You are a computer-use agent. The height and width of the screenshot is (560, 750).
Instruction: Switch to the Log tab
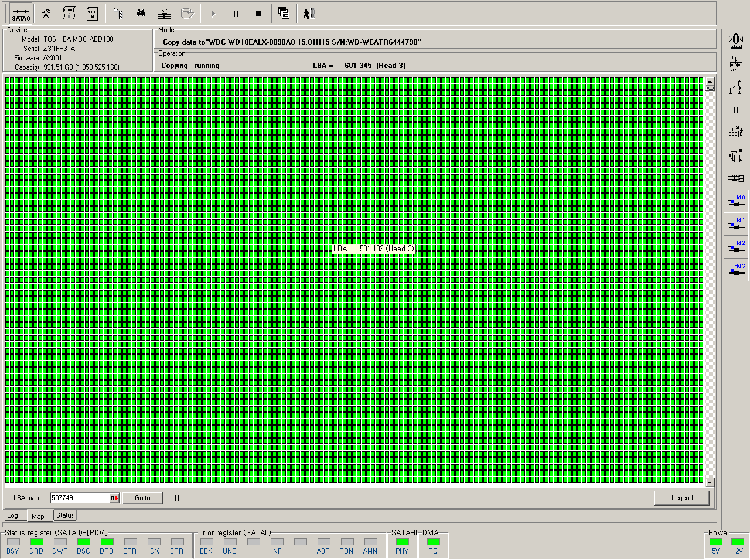pyautogui.click(x=13, y=516)
